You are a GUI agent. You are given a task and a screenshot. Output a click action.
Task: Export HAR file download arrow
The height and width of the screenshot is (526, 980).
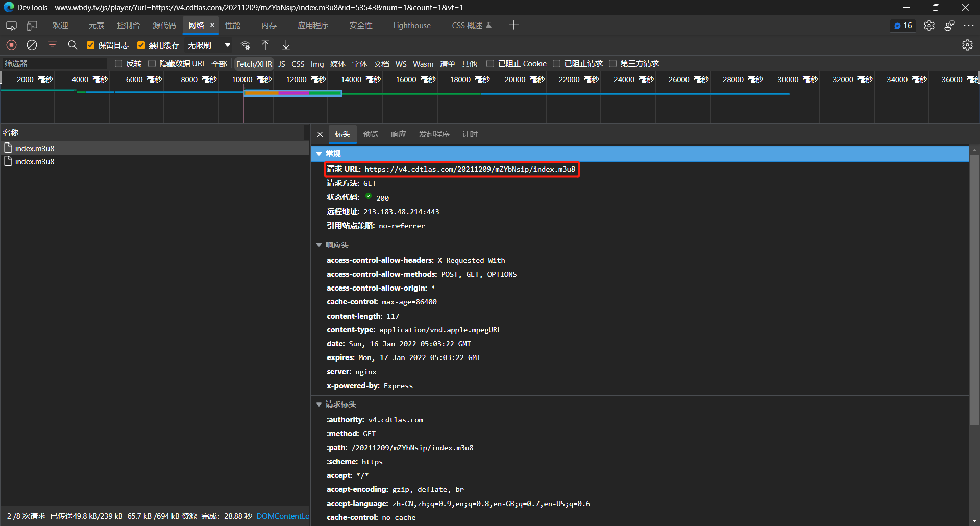click(x=286, y=45)
